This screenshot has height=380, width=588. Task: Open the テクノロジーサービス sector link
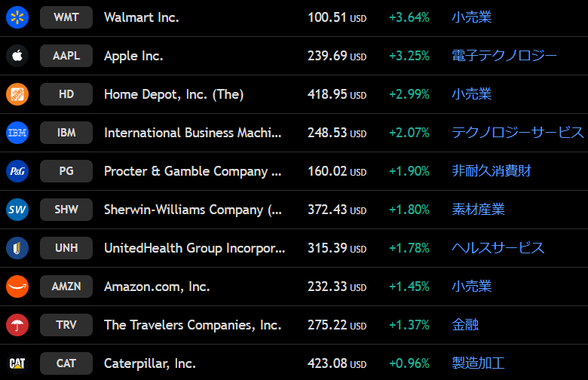pos(517,133)
